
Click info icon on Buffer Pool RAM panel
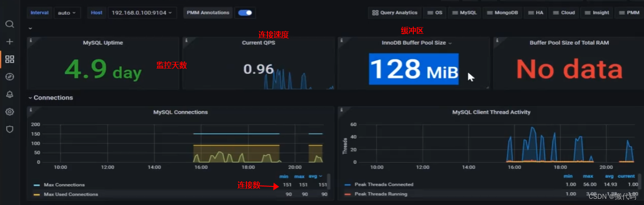(x=497, y=40)
